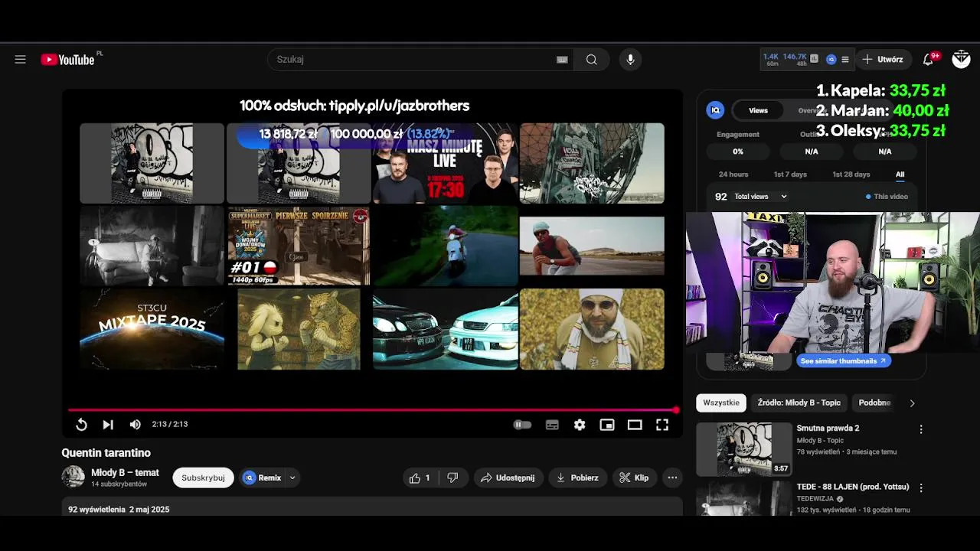Toggle subtitles in the player
980x551 pixels.
(552, 425)
